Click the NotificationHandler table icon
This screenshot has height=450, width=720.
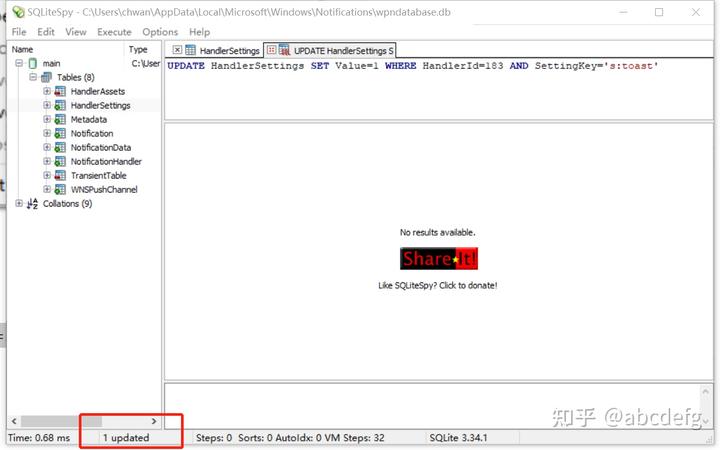coord(60,162)
